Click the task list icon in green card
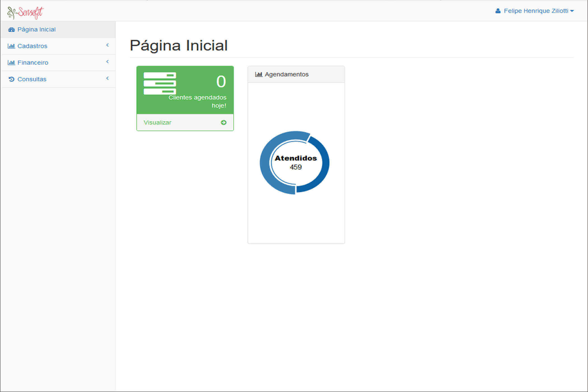 tap(160, 83)
